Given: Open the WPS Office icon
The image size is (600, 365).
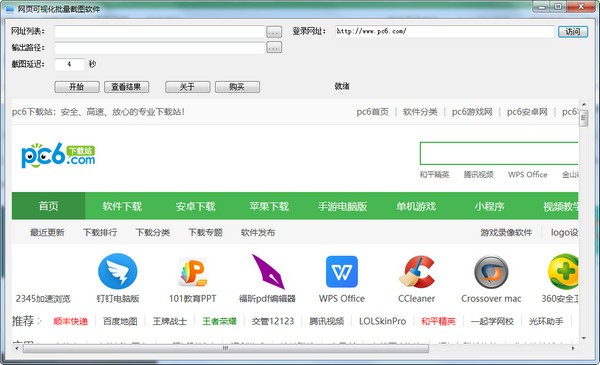Looking at the screenshot, I should point(342,272).
